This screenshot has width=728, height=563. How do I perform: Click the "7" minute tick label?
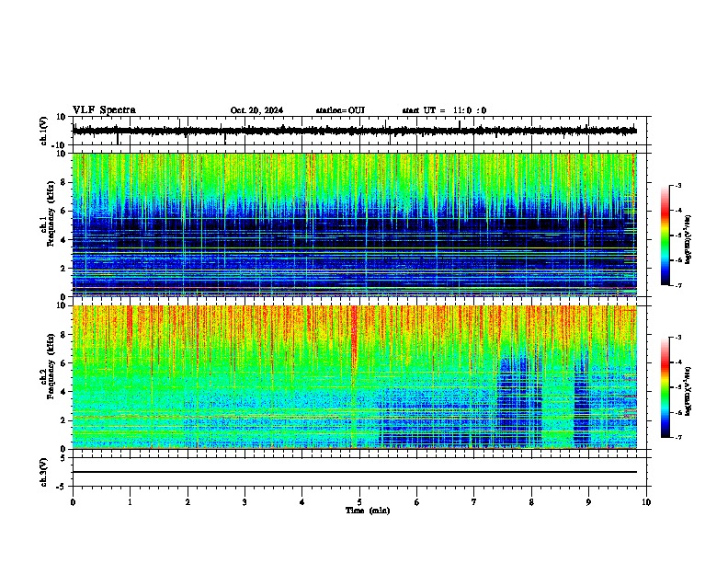click(474, 502)
